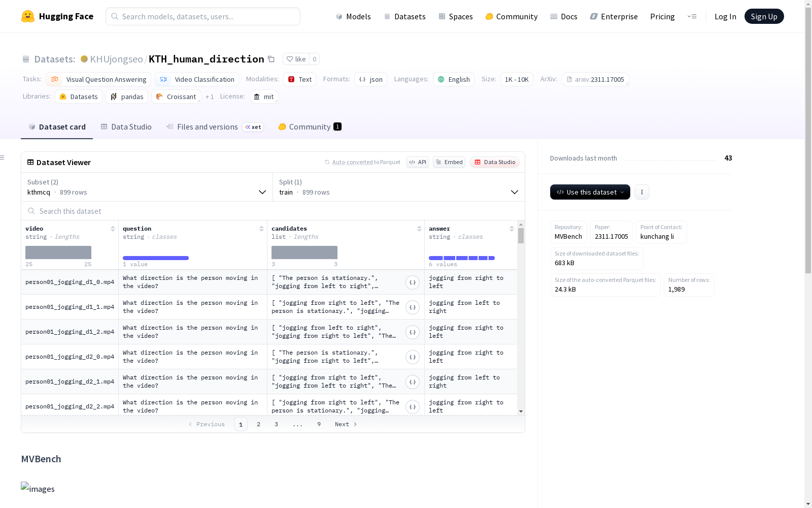Click the mit license tag
Screen dimensions: 812x508
264,97
